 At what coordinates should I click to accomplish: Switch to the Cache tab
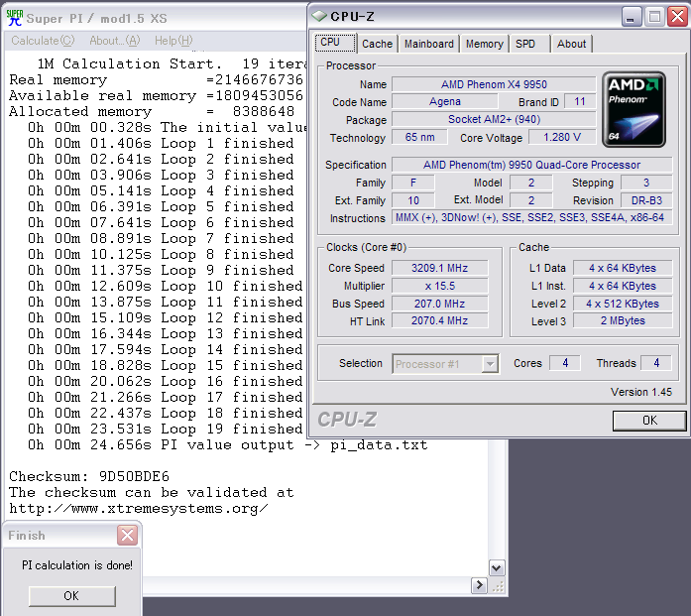[378, 44]
